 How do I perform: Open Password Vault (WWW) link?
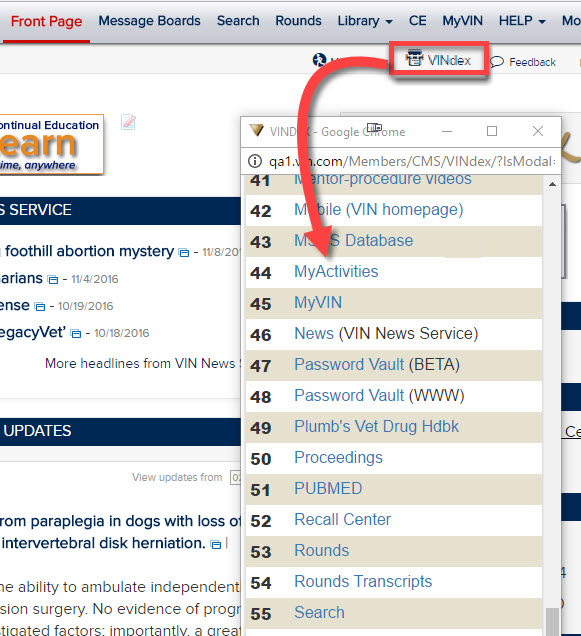click(x=379, y=395)
